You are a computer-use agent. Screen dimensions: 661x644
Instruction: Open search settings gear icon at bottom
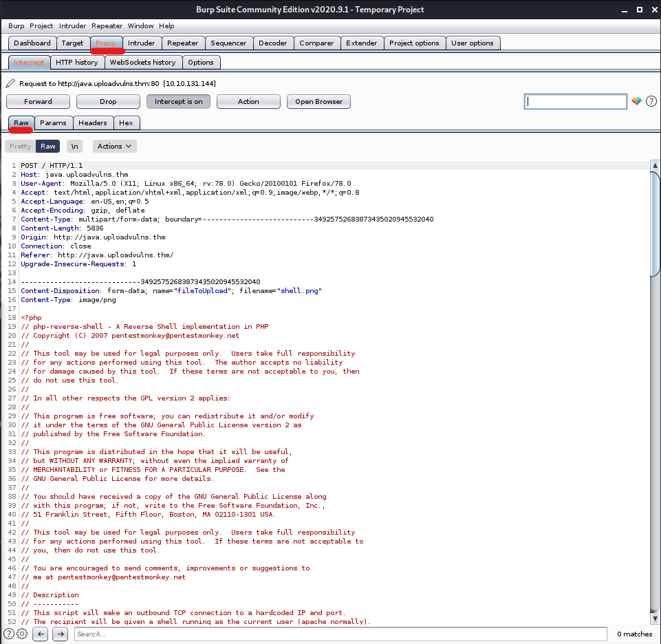coord(22,634)
